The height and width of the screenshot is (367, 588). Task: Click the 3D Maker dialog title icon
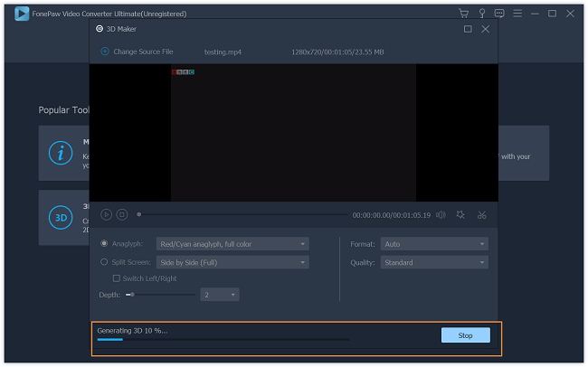click(x=100, y=29)
